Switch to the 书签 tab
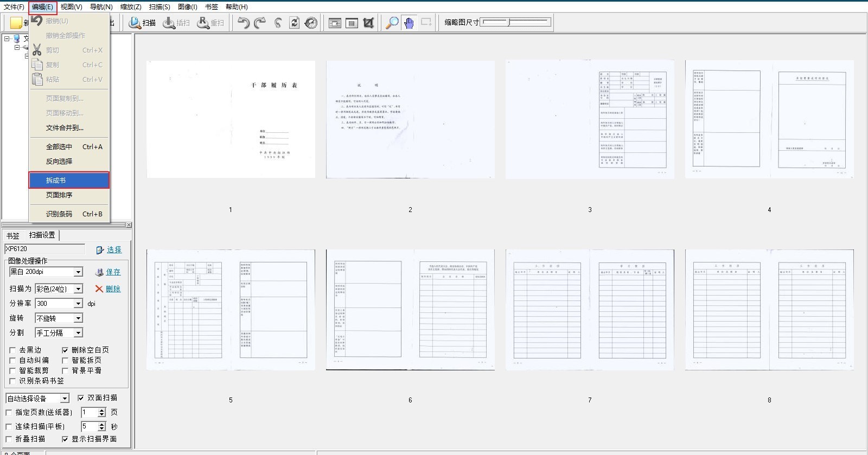The width and height of the screenshot is (868, 455). point(13,235)
